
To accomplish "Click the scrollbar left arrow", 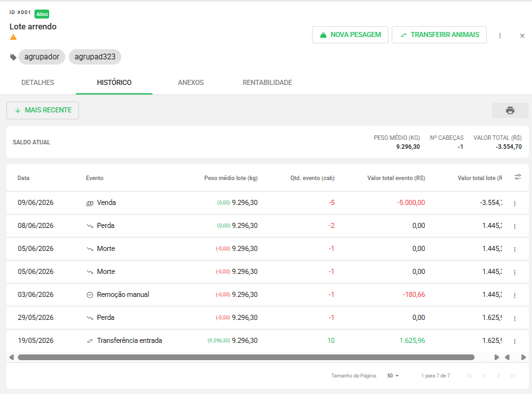I will tap(11, 358).
